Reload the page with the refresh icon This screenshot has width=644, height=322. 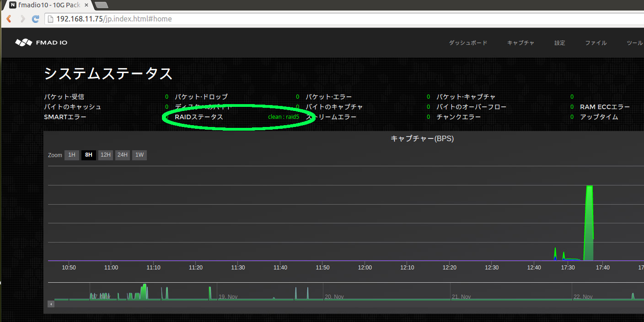coord(35,19)
